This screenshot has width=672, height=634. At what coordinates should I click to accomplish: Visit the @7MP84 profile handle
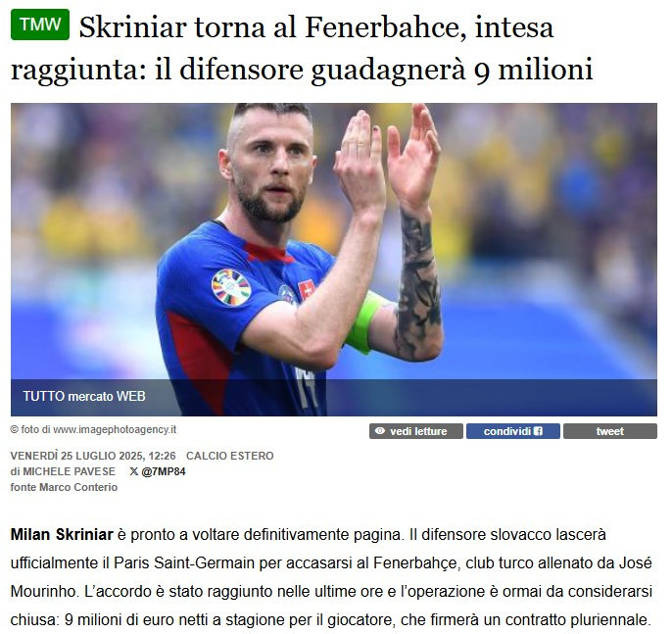(164, 471)
